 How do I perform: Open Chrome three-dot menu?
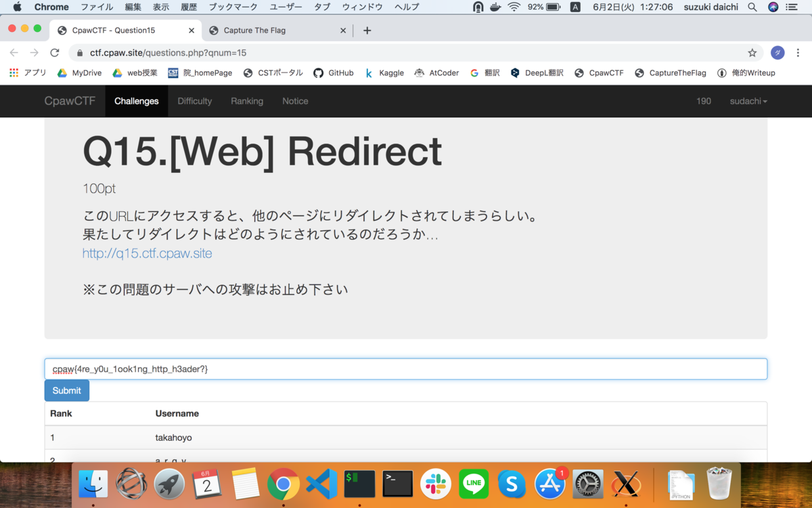798,53
